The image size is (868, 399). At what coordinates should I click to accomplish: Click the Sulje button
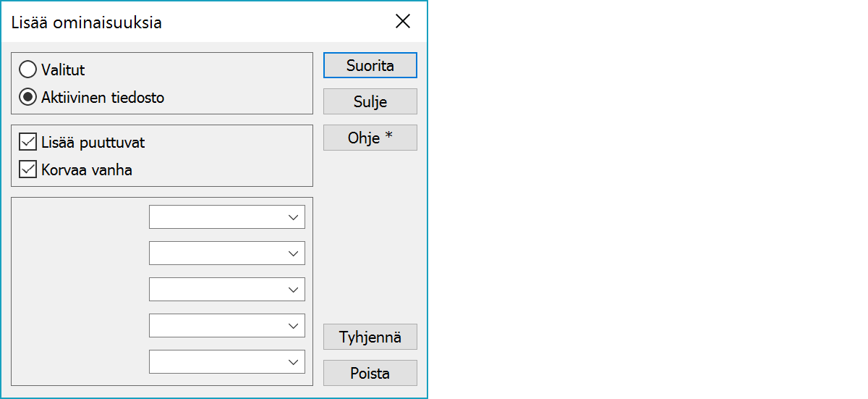370,101
